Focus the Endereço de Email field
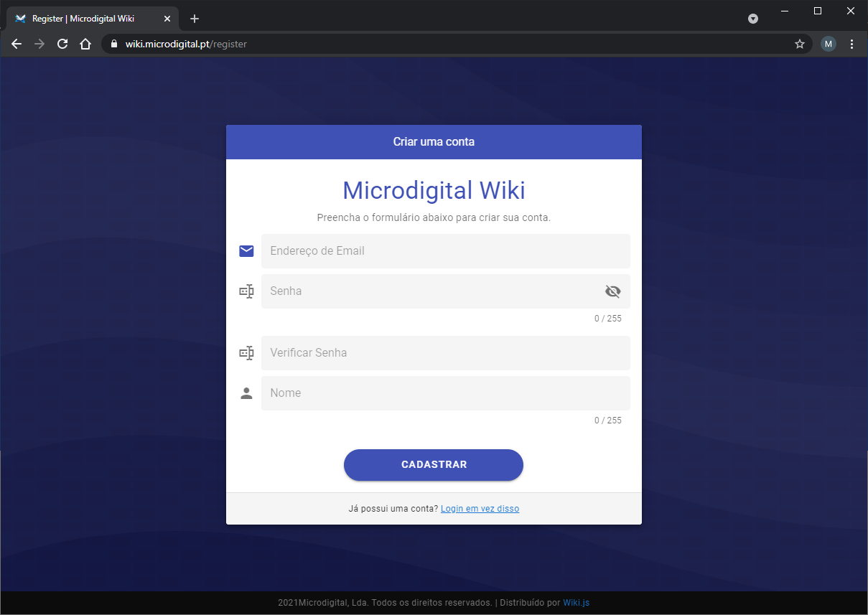 click(445, 251)
